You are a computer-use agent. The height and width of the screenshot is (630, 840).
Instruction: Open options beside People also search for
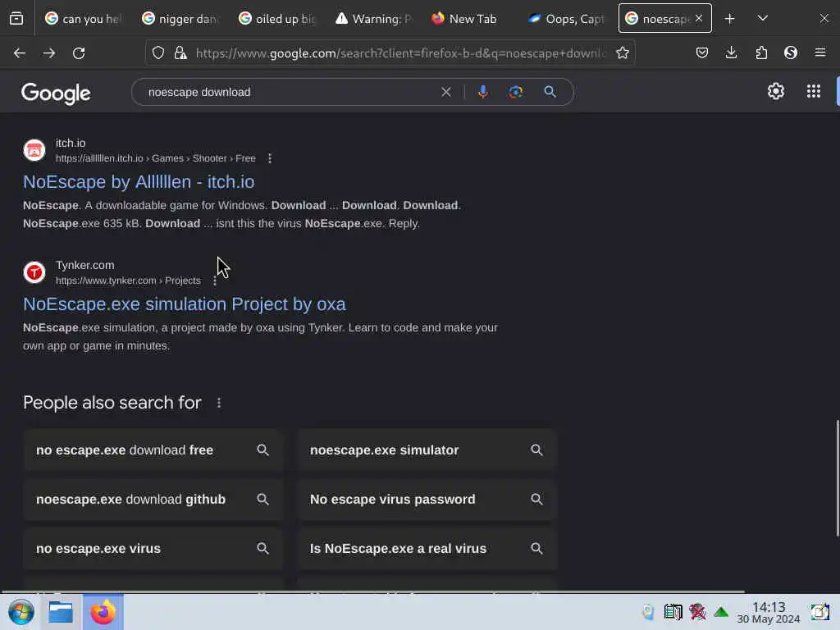click(x=218, y=403)
